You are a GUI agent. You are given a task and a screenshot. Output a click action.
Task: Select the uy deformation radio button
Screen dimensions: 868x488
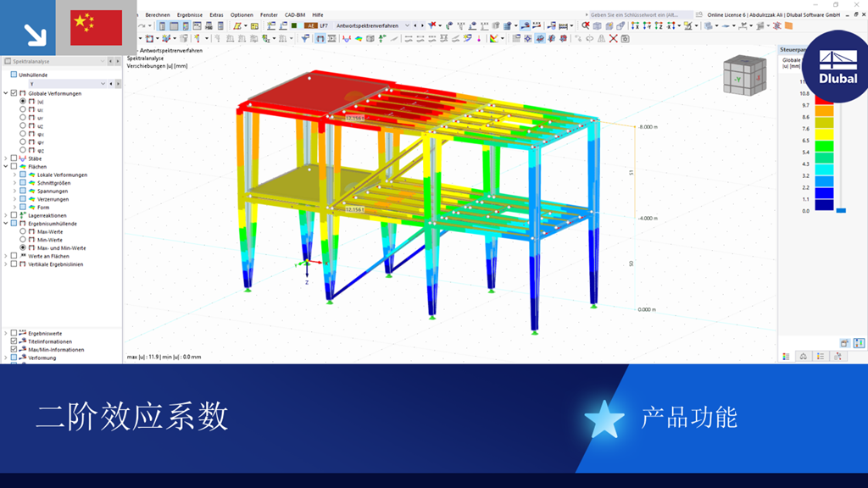point(23,117)
